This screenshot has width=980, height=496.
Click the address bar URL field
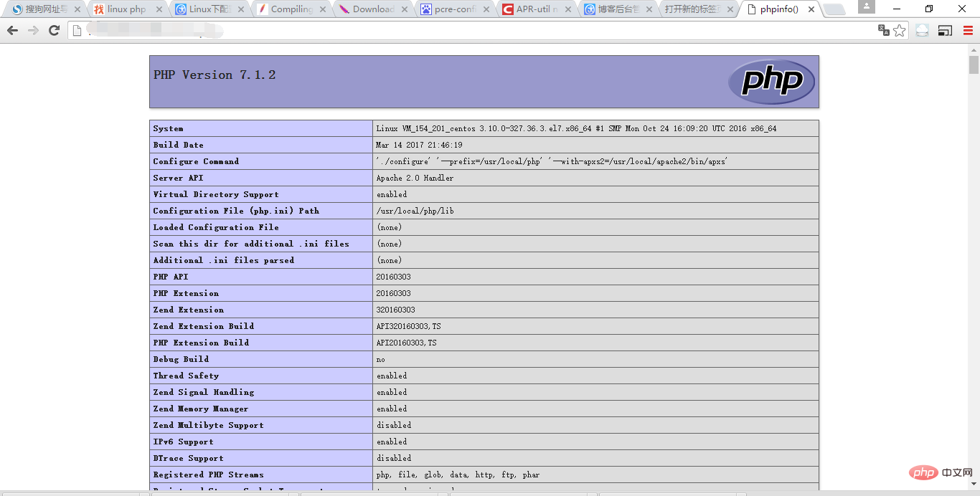click(x=473, y=30)
